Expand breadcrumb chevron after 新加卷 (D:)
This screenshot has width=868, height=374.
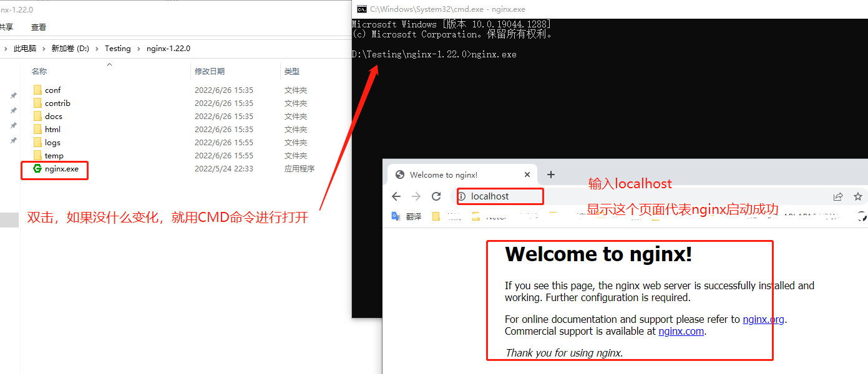[x=97, y=49]
